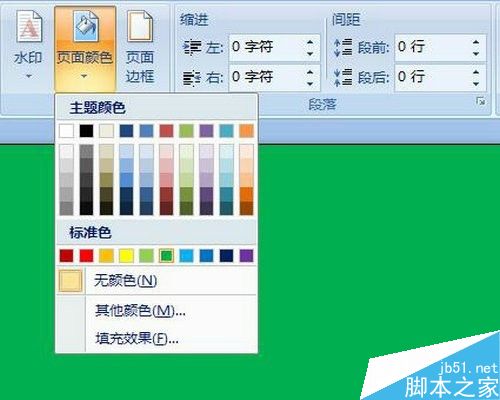The width and height of the screenshot is (500, 400).
Task: Pick the selected green standard color
Action: (x=166, y=256)
